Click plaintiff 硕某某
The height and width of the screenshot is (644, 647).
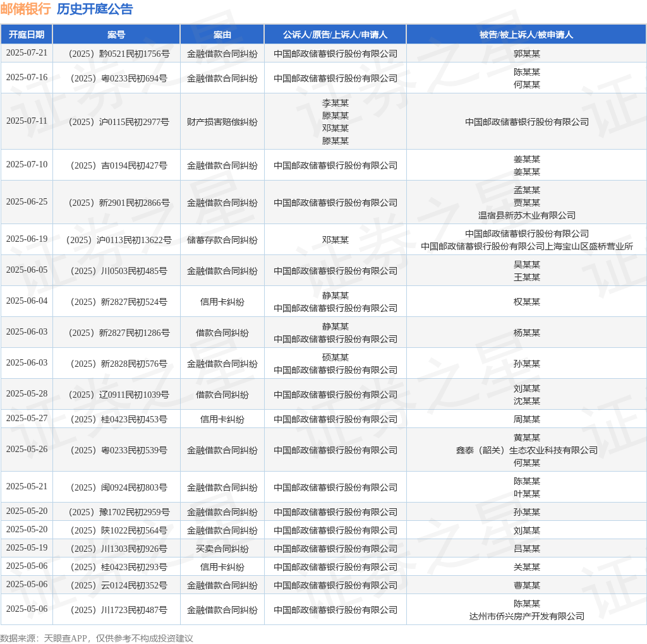(335, 357)
